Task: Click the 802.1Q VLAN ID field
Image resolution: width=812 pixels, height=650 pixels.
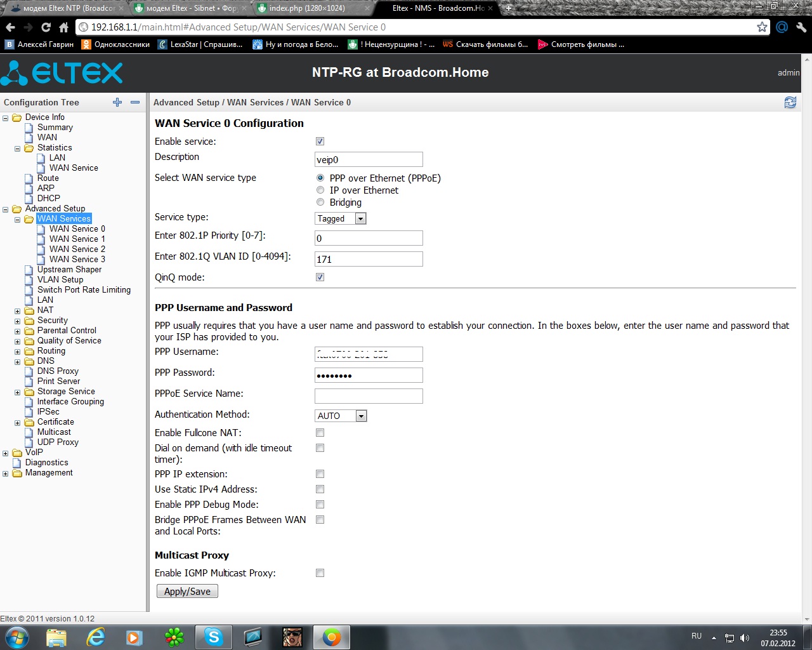Action: click(369, 259)
